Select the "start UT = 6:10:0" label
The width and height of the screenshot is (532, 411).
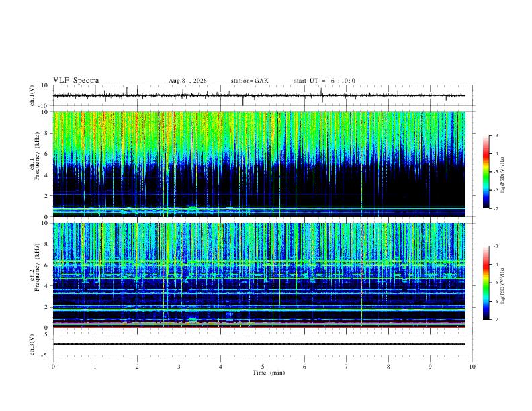point(324,81)
